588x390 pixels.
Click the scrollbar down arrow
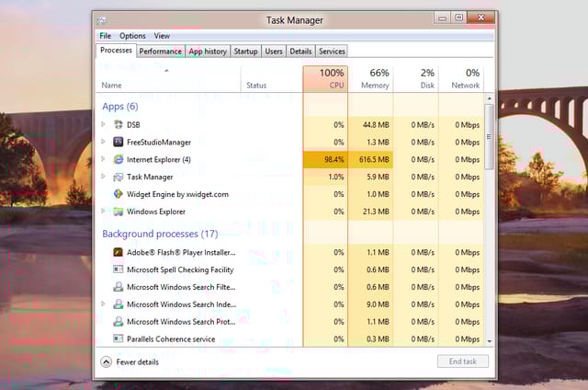tap(489, 341)
